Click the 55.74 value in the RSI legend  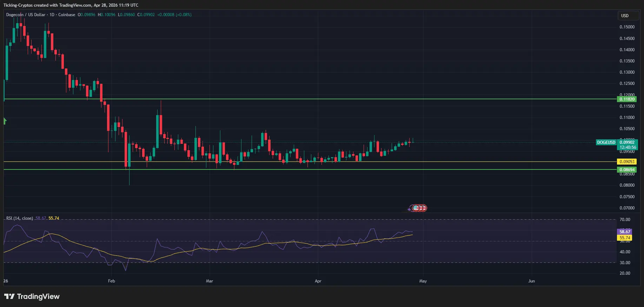coord(54,218)
